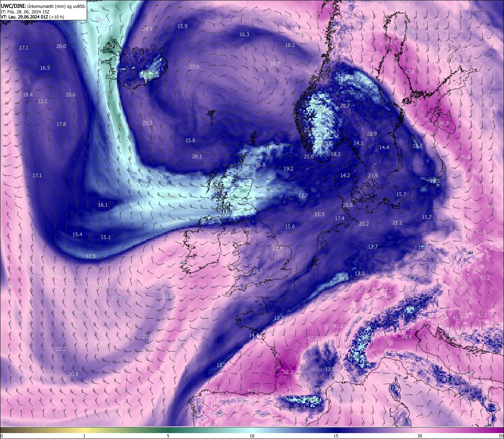Click the 16.0 value label
This screenshot has width=504, height=439.
260,165
